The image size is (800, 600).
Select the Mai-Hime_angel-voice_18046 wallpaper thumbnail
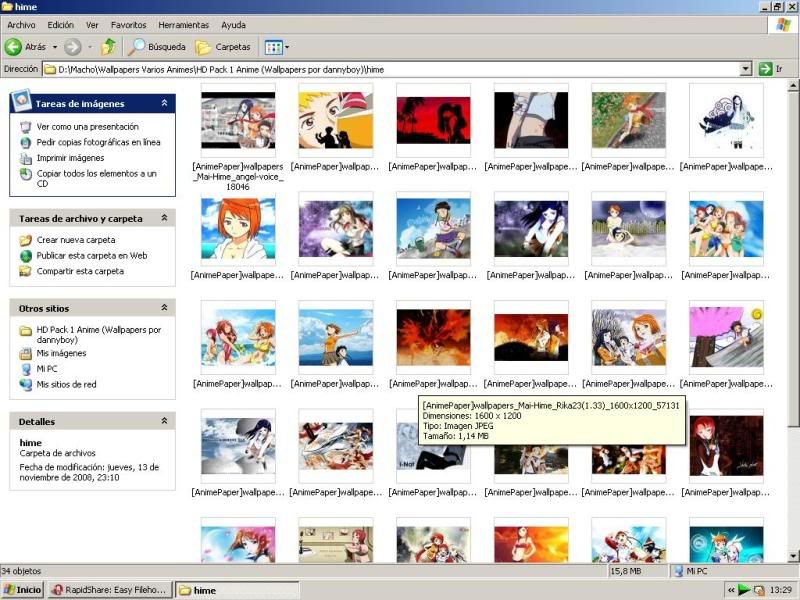point(238,120)
